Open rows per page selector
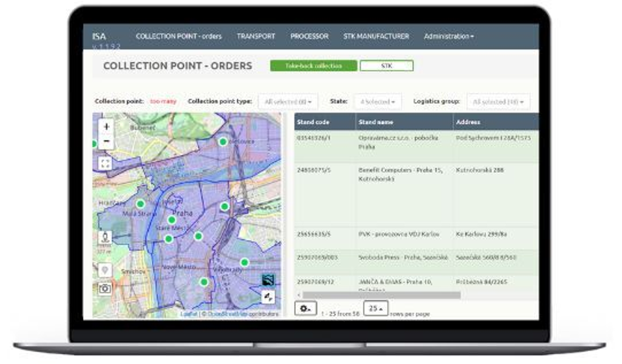This screenshot has height=364, width=622. (375, 309)
